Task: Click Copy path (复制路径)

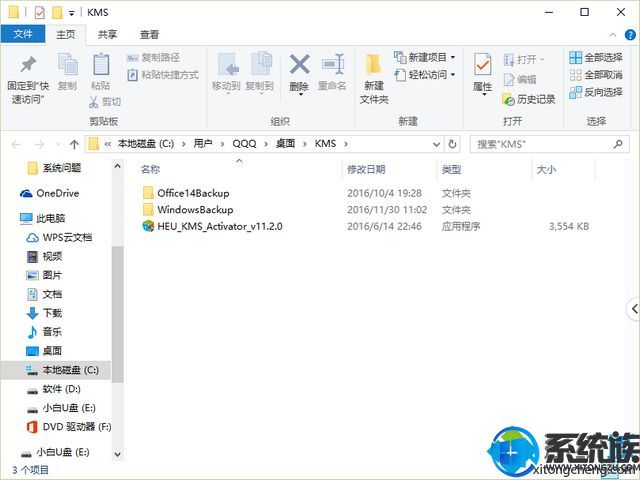Action: pyautogui.click(x=153, y=58)
